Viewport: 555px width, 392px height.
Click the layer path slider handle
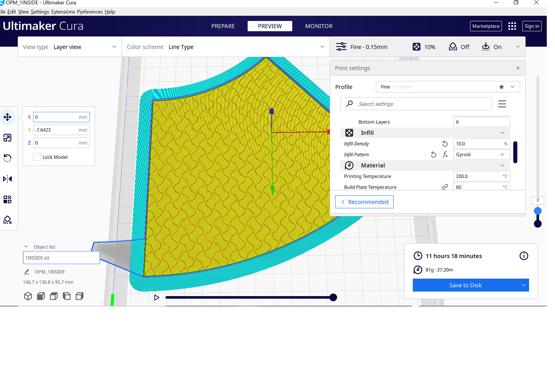pos(333,297)
